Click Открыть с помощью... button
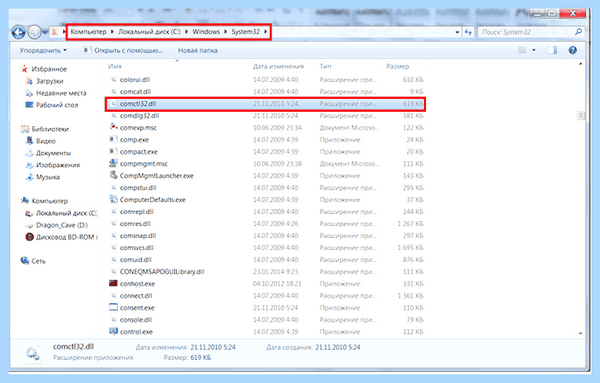 click(x=123, y=50)
